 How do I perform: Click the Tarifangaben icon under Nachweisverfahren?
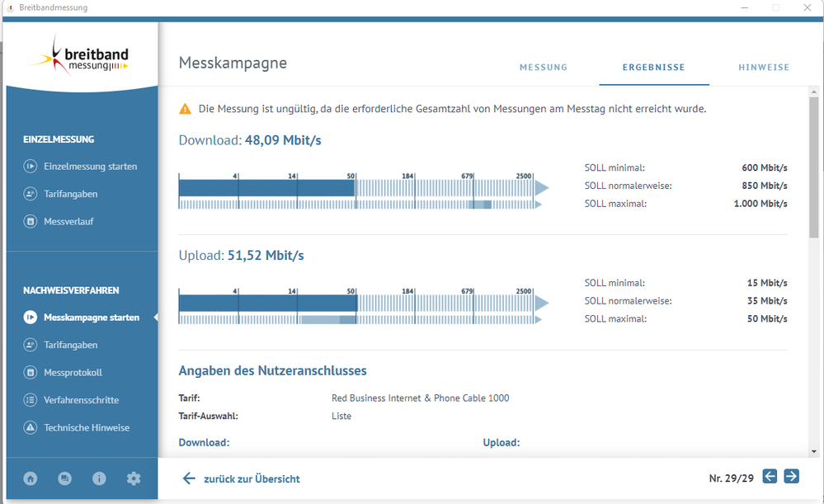point(31,345)
